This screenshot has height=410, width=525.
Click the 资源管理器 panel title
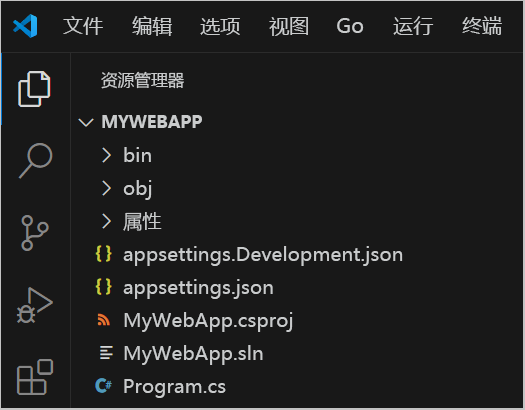143,80
